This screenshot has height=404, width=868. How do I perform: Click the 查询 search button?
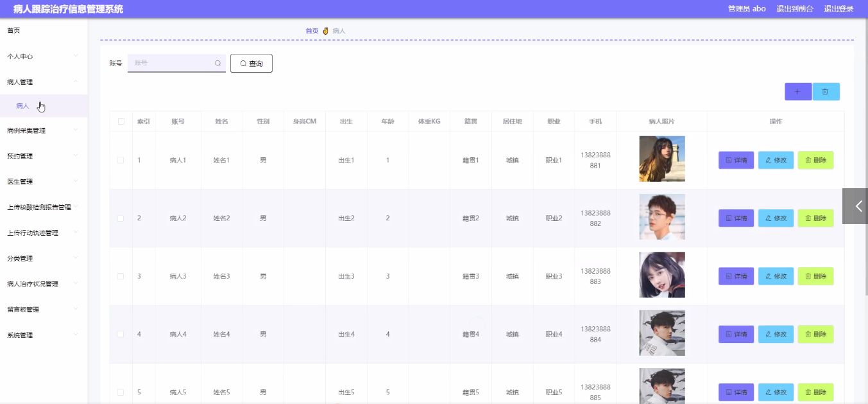coord(251,64)
